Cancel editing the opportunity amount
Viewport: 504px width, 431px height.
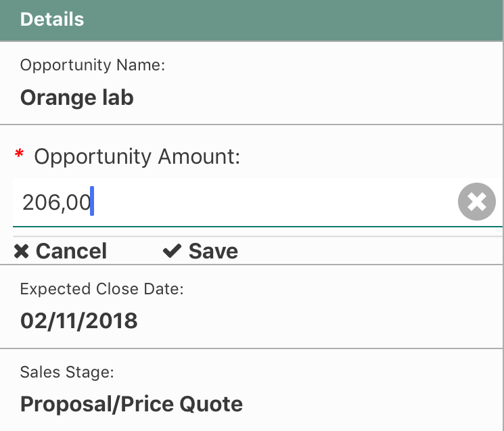pos(60,251)
